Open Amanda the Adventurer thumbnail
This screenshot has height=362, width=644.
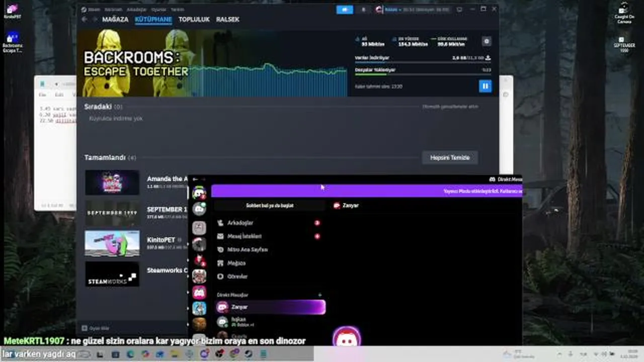112,182
